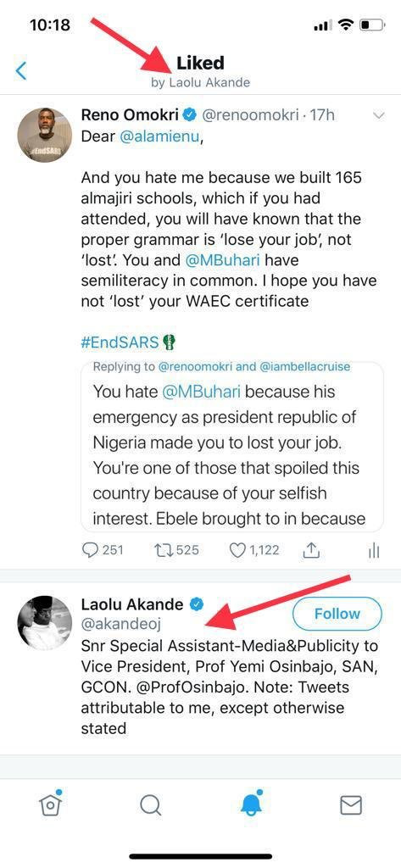The width and height of the screenshot is (401, 868).
Task: Open the @renoomokri handle next to name
Action: [248, 115]
